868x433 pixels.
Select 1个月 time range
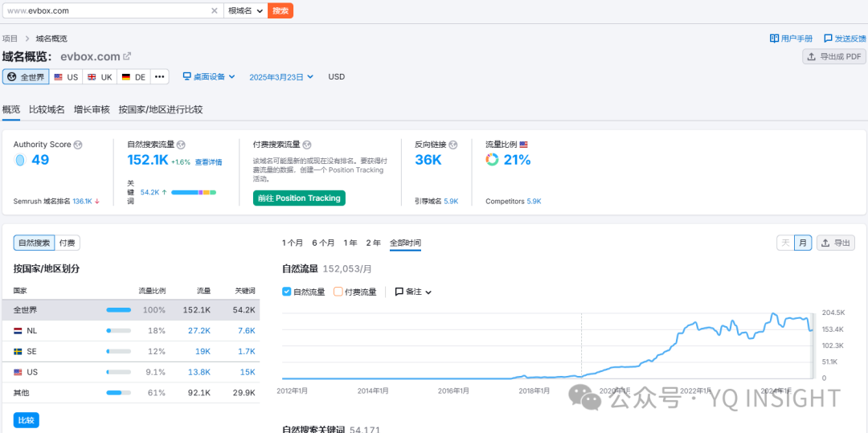pyautogui.click(x=293, y=243)
